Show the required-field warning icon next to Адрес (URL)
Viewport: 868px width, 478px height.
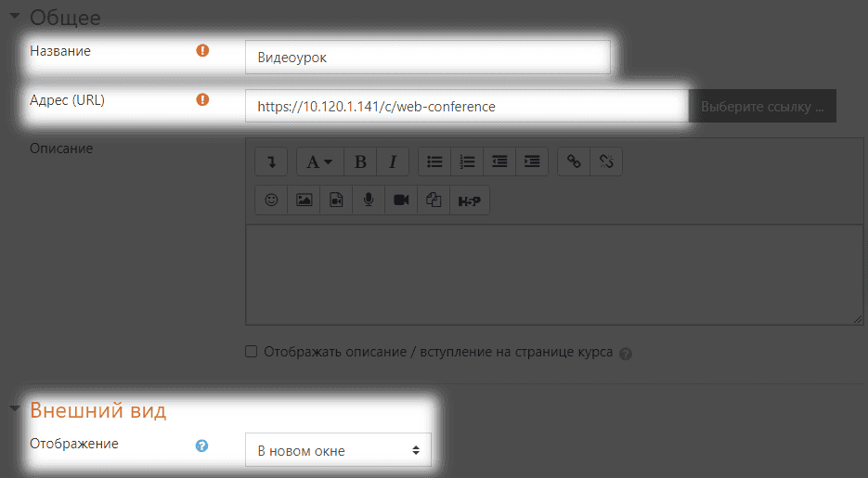pyautogui.click(x=202, y=99)
